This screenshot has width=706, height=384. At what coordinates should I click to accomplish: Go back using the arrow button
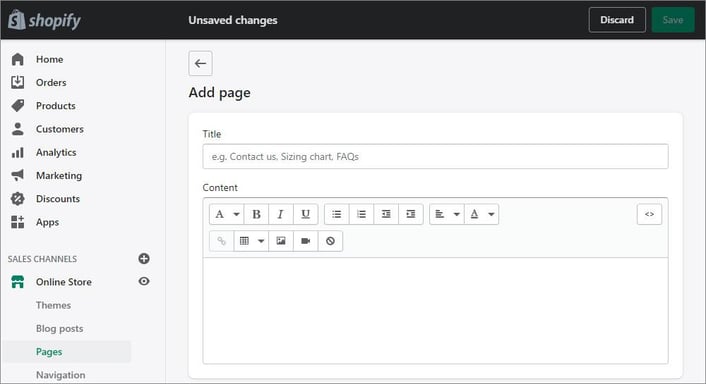200,63
